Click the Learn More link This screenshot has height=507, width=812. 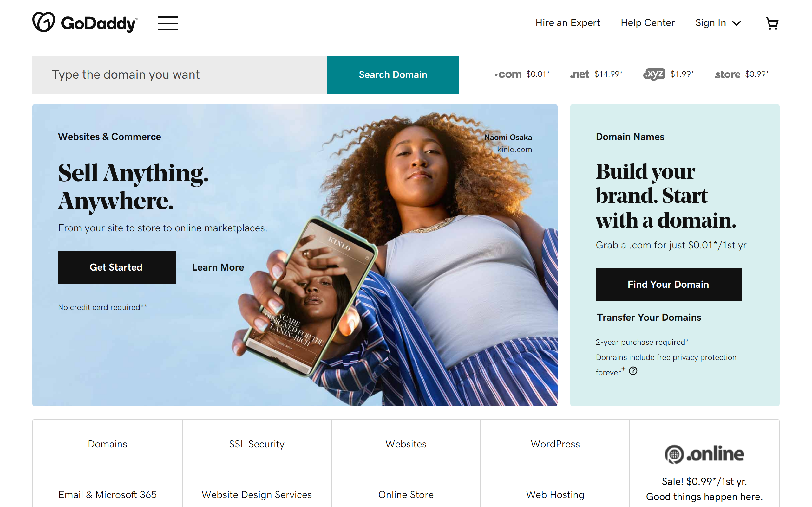[218, 267]
